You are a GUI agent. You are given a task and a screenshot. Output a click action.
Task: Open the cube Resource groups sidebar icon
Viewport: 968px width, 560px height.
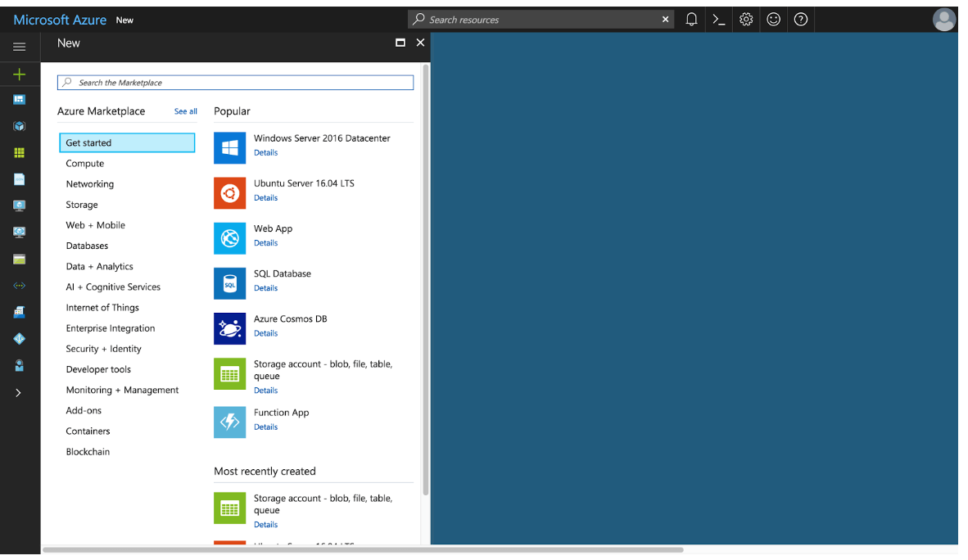coord(19,126)
